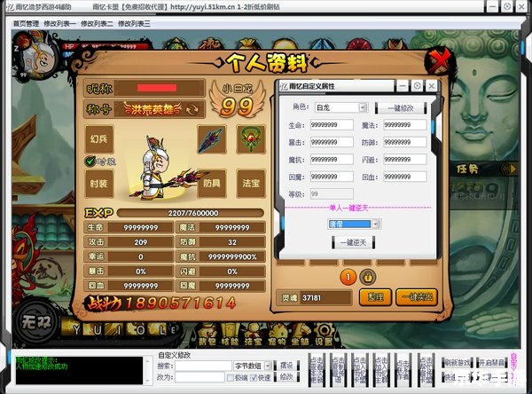This screenshot has width=532, height=394.
Task: Click the 一键卖出 sell button
Action: point(417,297)
